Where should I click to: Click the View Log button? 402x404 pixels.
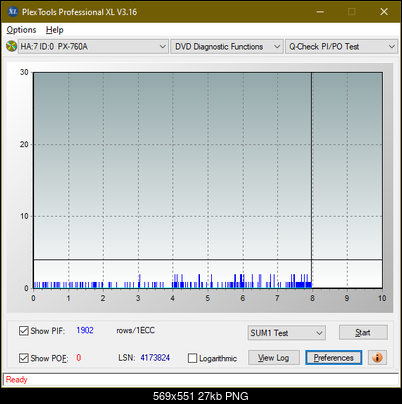(274, 358)
